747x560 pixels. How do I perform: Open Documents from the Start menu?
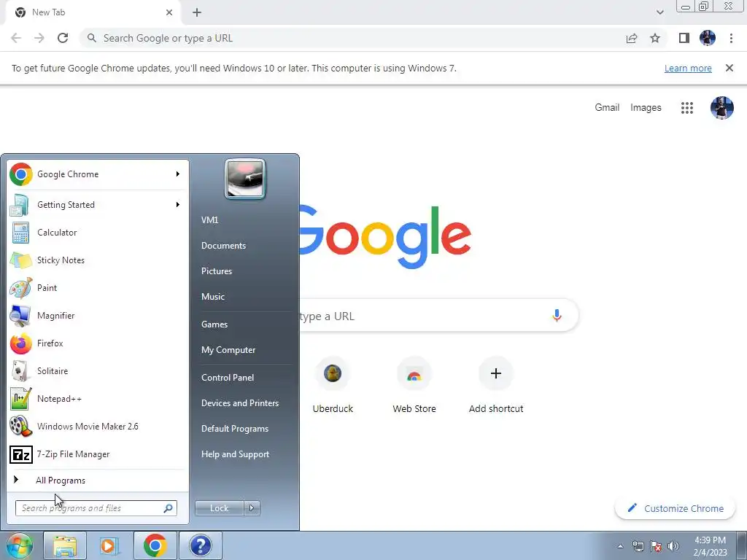pos(223,246)
